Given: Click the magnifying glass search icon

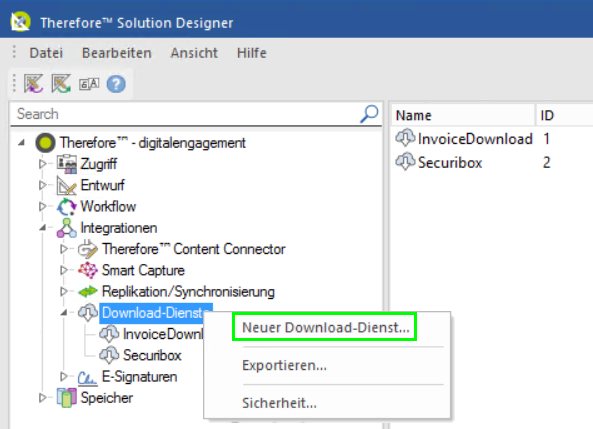Looking at the screenshot, I should coord(369,114).
